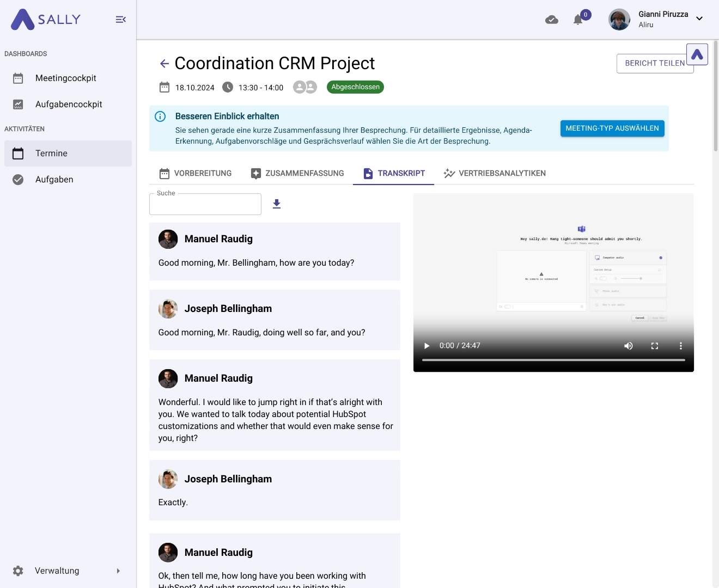Screen dimensions: 719x588
Task: Click the Abgeschlossen status badge
Action: click(x=355, y=87)
